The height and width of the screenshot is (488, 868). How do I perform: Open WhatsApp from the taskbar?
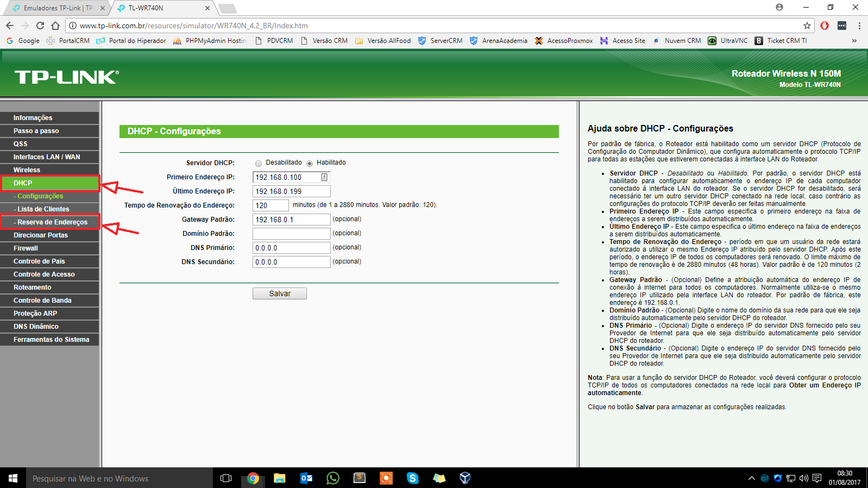[332, 478]
